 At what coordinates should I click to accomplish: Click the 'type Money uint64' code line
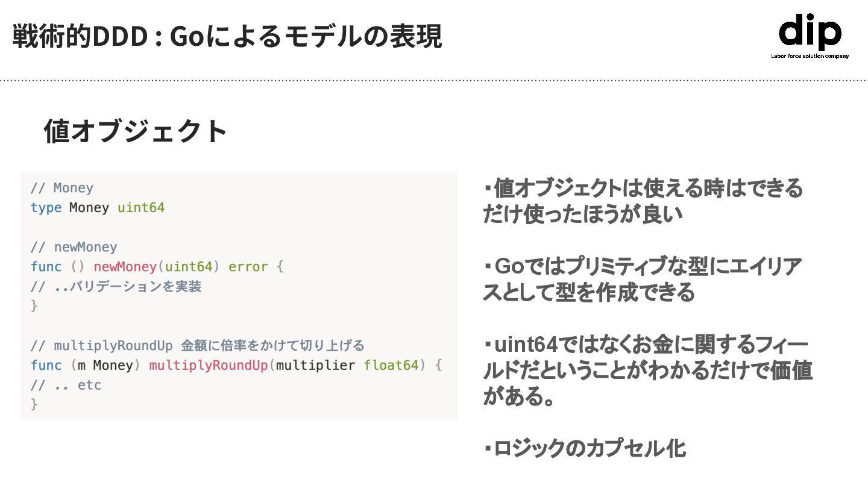pyautogui.click(x=98, y=208)
